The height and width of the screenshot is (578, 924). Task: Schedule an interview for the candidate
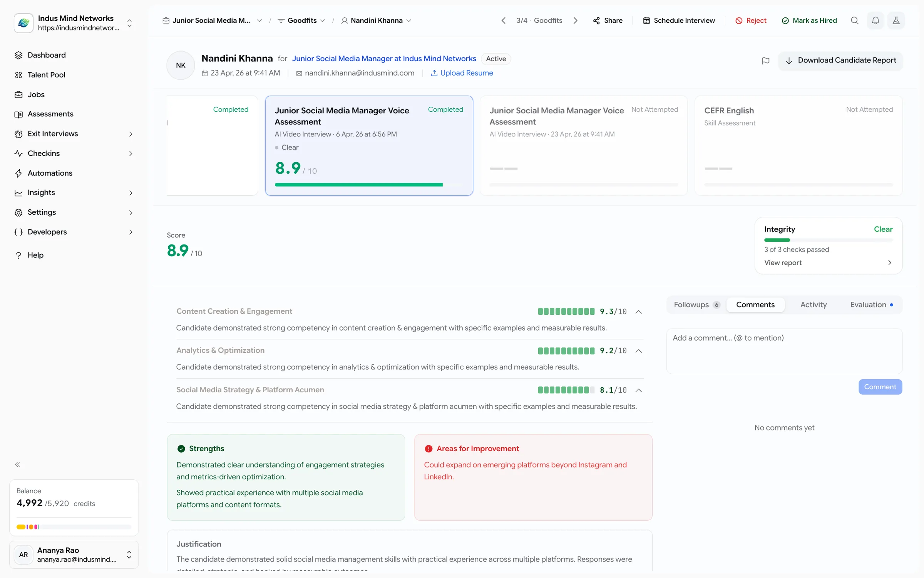click(679, 20)
